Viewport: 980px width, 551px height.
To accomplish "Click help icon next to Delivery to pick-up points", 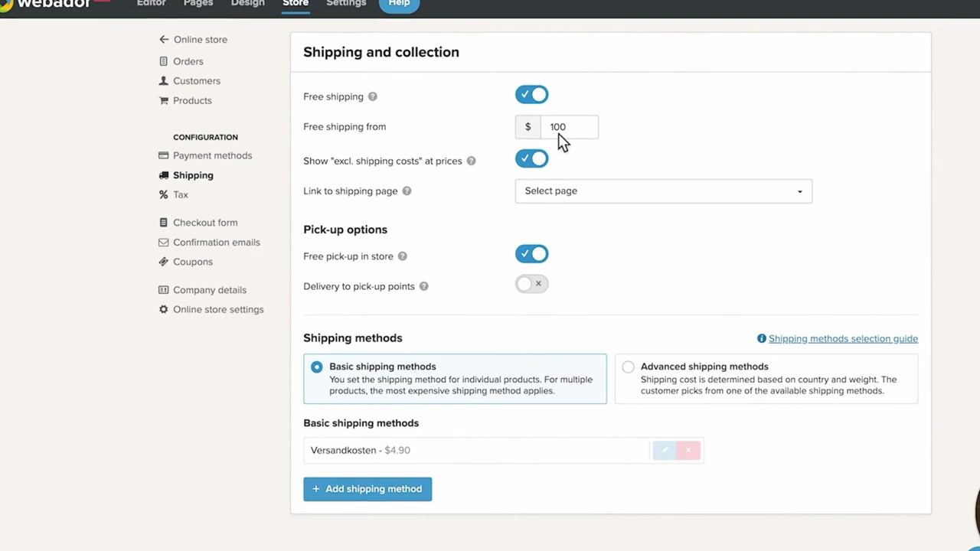I will pyautogui.click(x=423, y=286).
